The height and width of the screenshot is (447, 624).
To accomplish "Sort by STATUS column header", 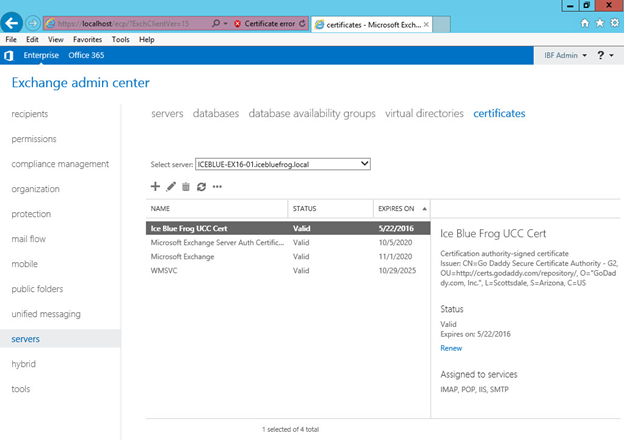I will pyautogui.click(x=330, y=209).
